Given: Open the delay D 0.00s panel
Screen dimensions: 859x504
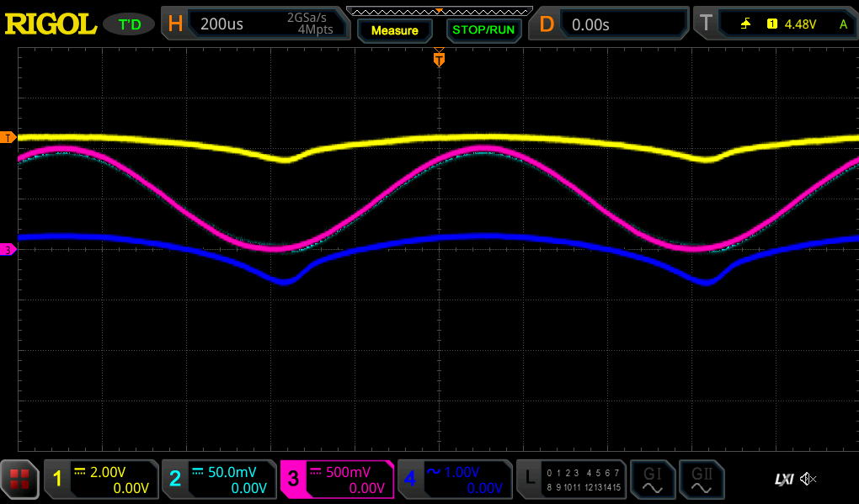Looking at the screenshot, I should 608,24.
